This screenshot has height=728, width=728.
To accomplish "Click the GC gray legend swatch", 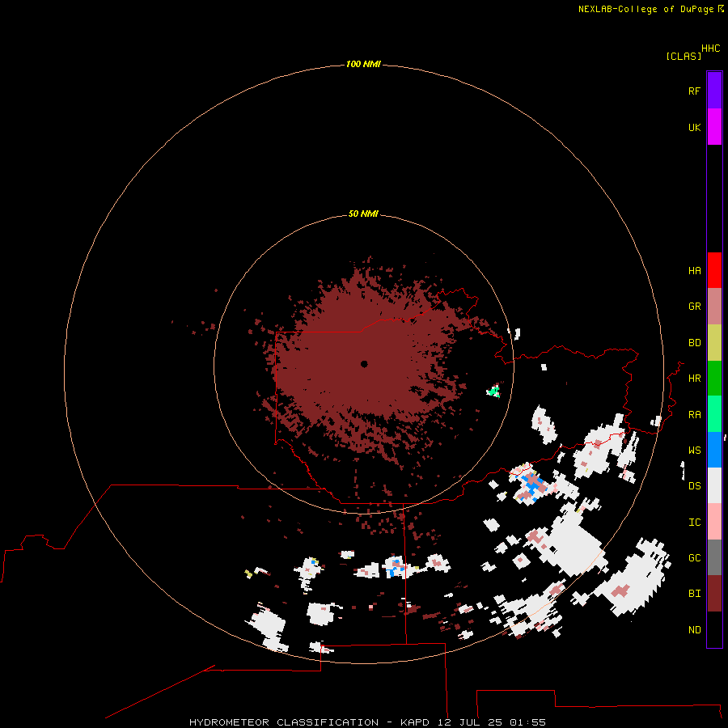I will tap(714, 557).
